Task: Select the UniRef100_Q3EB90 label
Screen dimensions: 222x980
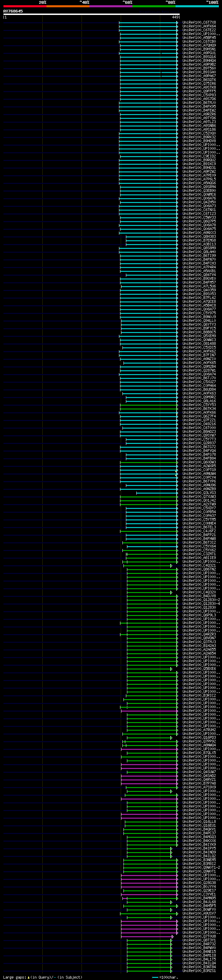Action: point(199,191)
